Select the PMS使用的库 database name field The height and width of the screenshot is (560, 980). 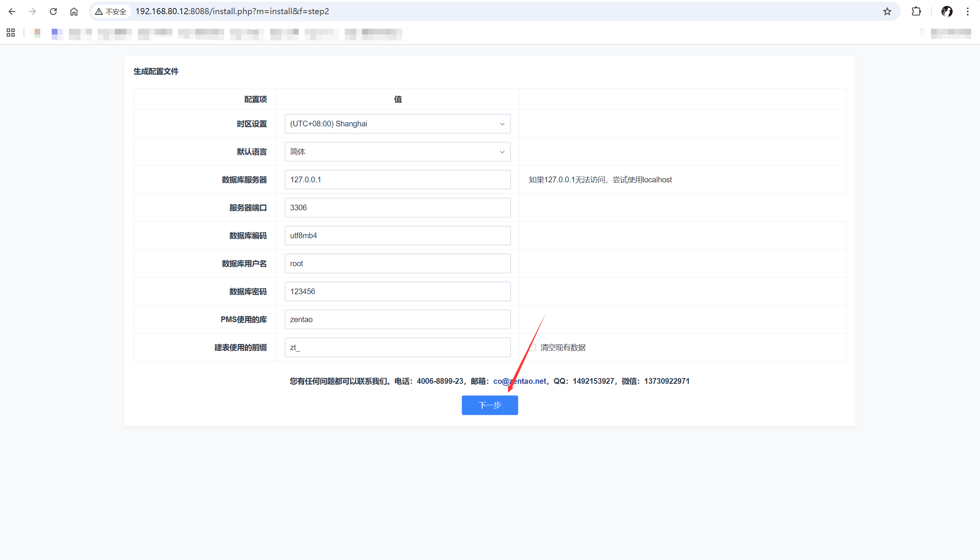coord(397,319)
